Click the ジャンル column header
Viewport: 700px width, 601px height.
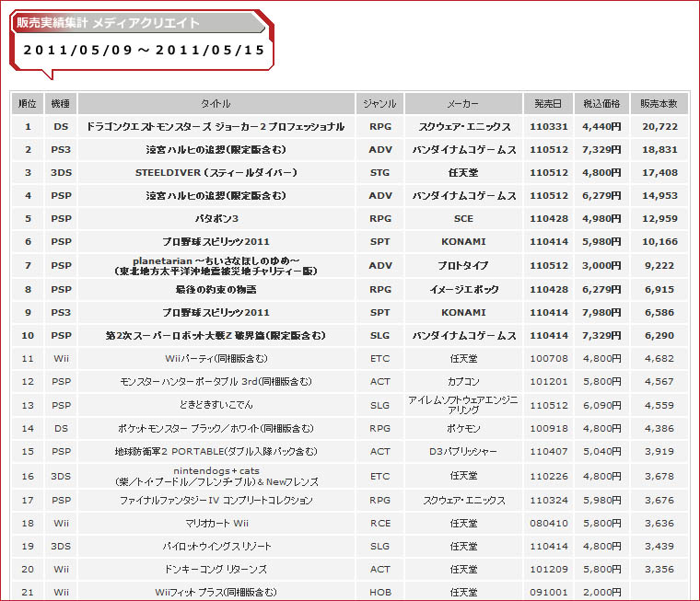pos(379,104)
